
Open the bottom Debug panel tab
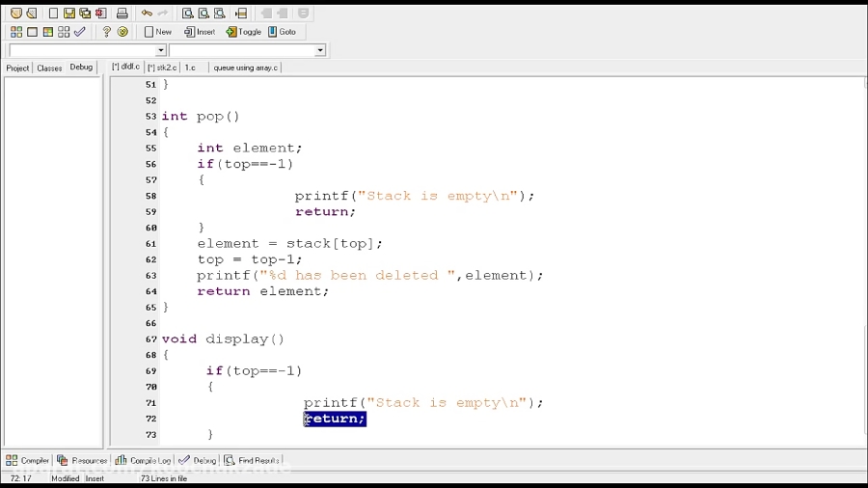pos(198,460)
